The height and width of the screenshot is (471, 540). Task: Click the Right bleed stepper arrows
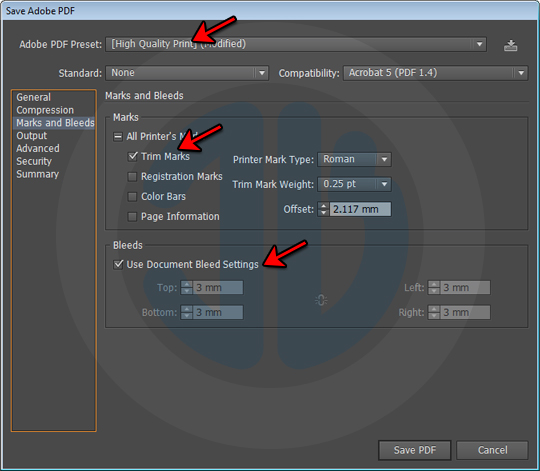434,312
